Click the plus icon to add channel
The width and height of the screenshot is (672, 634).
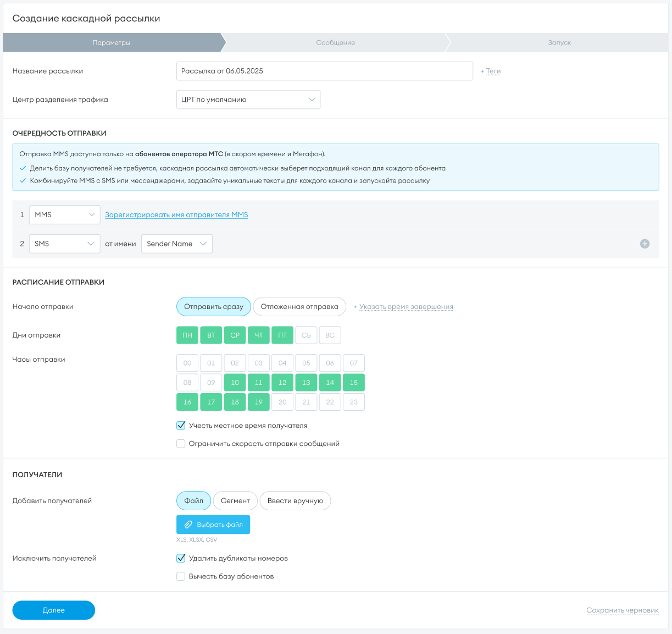(x=645, y=244)
